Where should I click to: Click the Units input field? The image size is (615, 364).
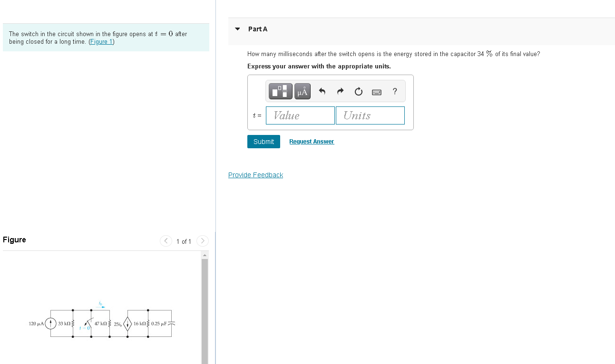(370, 115)
